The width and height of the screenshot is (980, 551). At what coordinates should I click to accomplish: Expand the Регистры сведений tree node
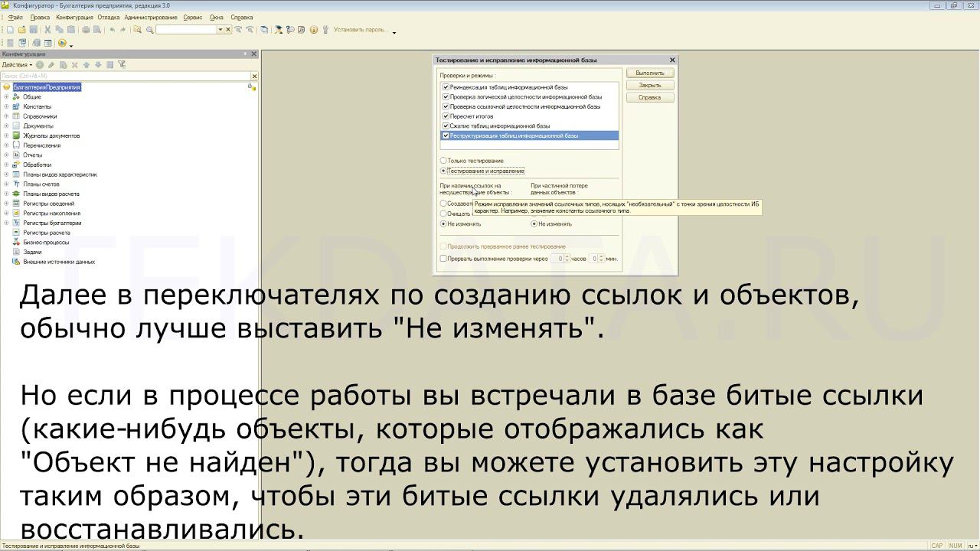click(x=6, y=204)
